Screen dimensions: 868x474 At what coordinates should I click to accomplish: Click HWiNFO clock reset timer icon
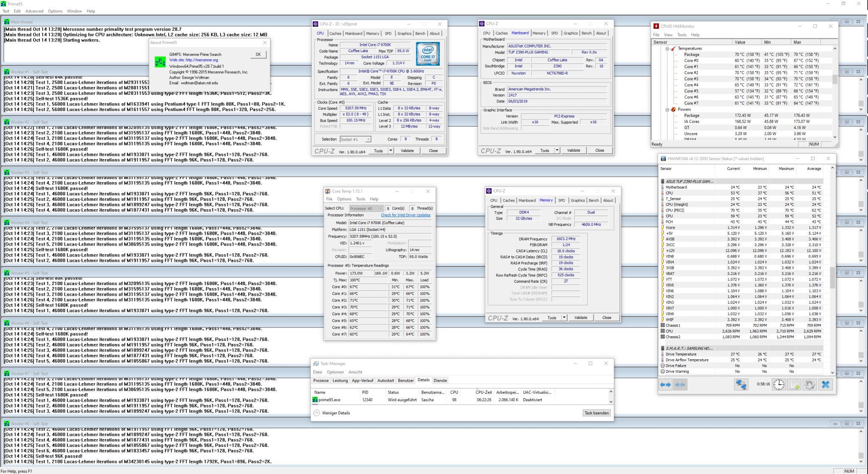tap(779, 385)
